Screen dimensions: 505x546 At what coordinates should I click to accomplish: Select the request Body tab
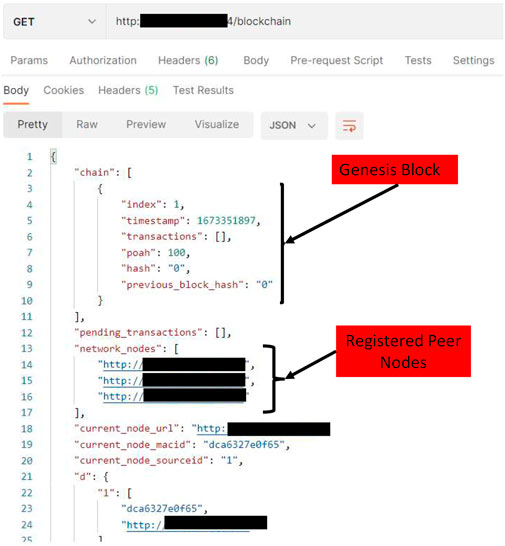coord(256,60)
